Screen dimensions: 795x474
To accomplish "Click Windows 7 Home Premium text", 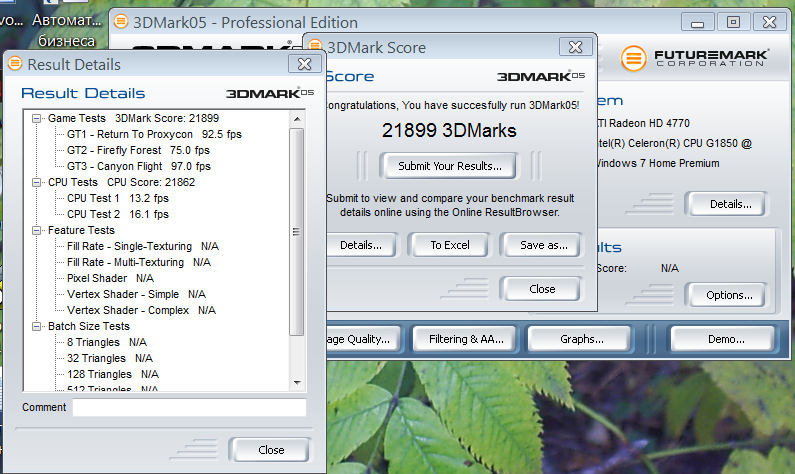I will pos(658,163).
